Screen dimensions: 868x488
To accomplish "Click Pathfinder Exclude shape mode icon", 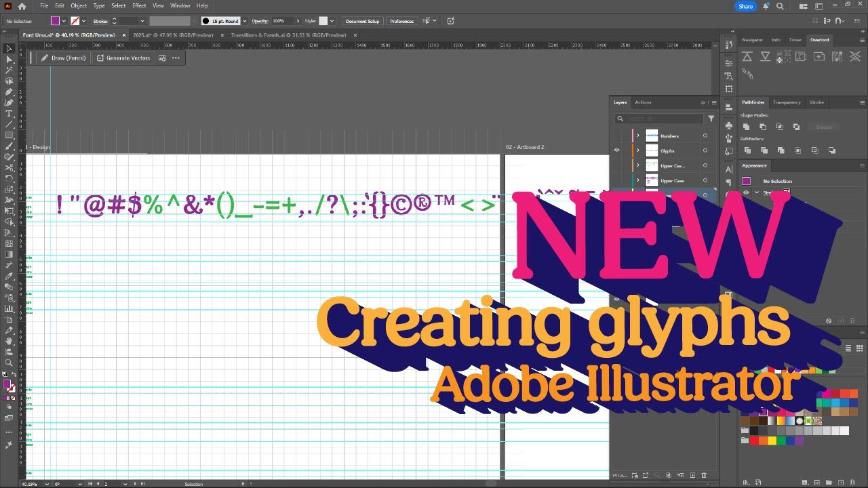I will click(796, 127).
